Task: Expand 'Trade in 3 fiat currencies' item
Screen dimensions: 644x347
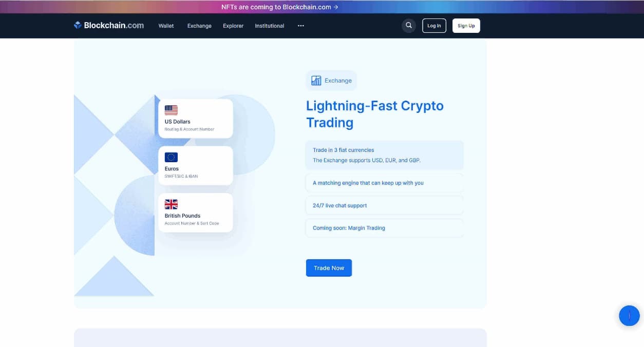Action: [385, 155]
